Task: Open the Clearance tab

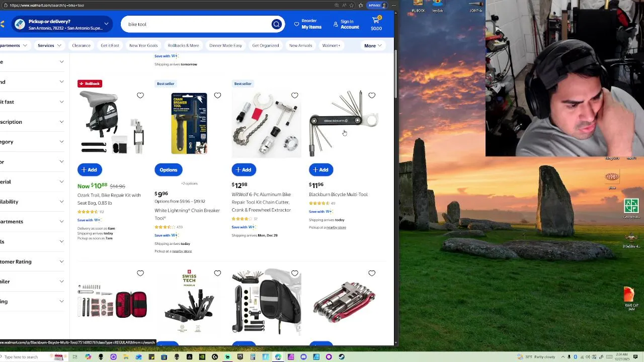Action: [81, 45]
